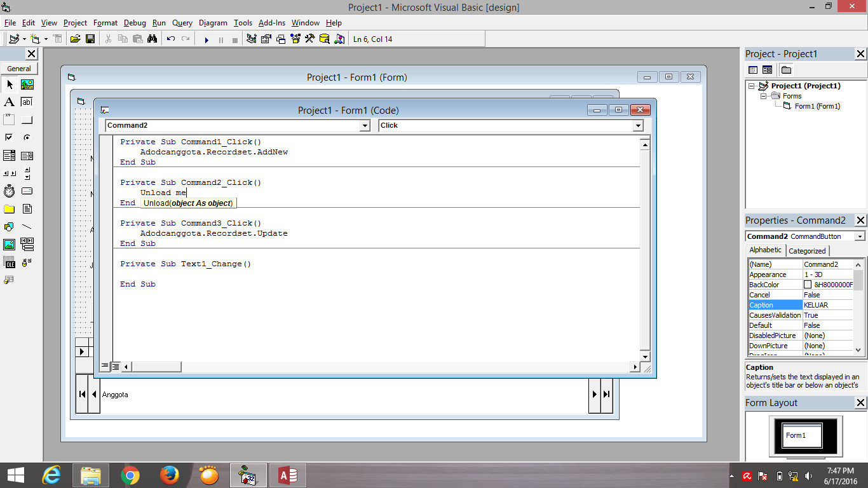868x488 pixels.
Task: Click the Open Project toolbar icon
Action: click(75, 39)
